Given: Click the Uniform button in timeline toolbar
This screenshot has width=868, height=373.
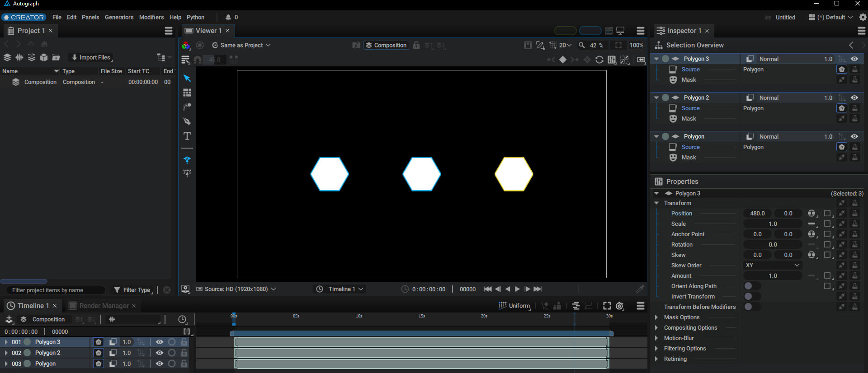Looking at the screenshot, I should pyautogui.click(x=514, y=306).
